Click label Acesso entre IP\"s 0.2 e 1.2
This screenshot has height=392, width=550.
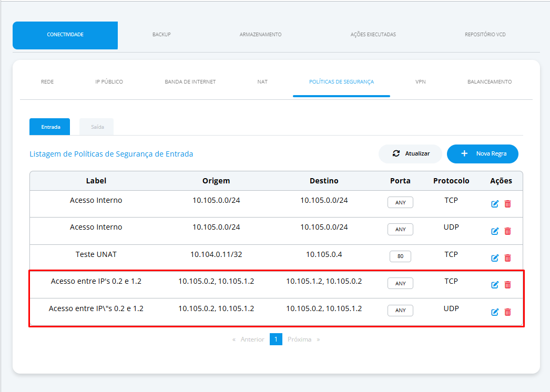coord(96,308)
